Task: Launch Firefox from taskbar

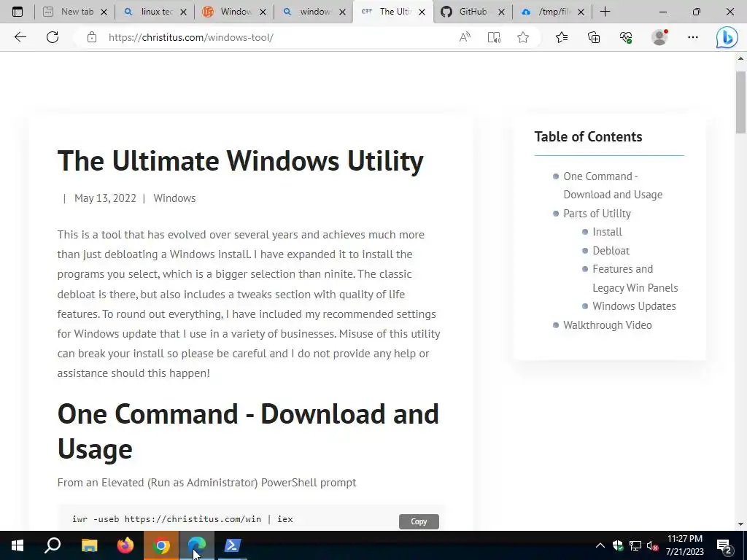Action: click(125, 545)
